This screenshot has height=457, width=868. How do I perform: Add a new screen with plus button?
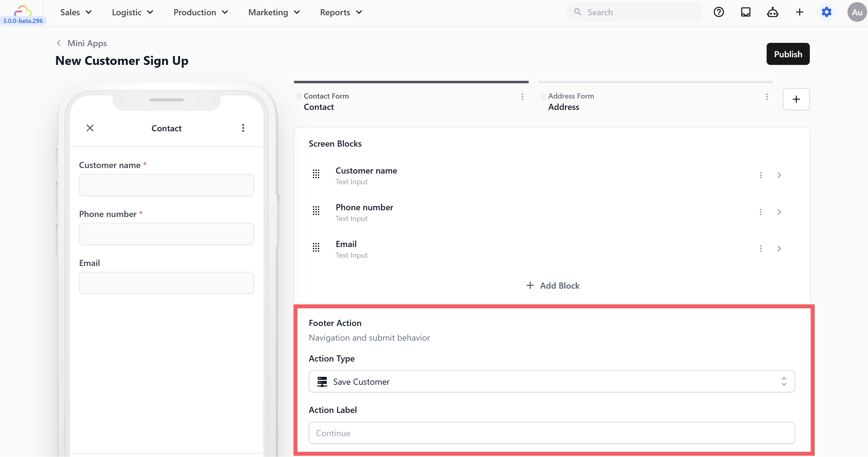[796, 99]
